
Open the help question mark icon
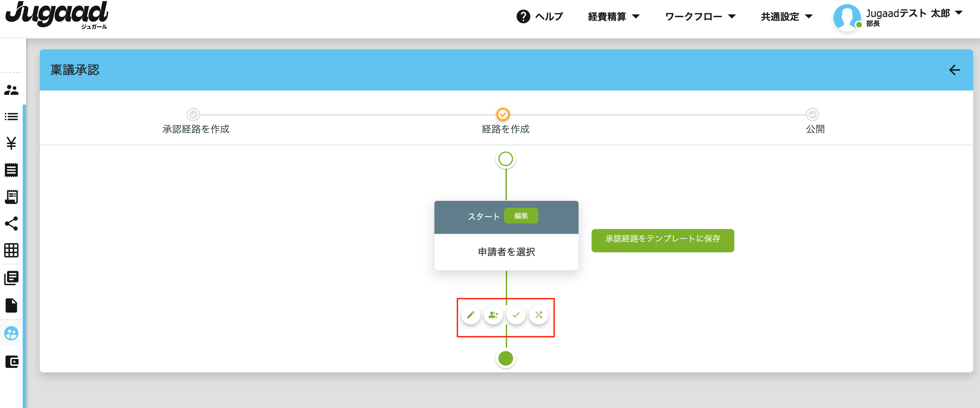coord(523,16)
